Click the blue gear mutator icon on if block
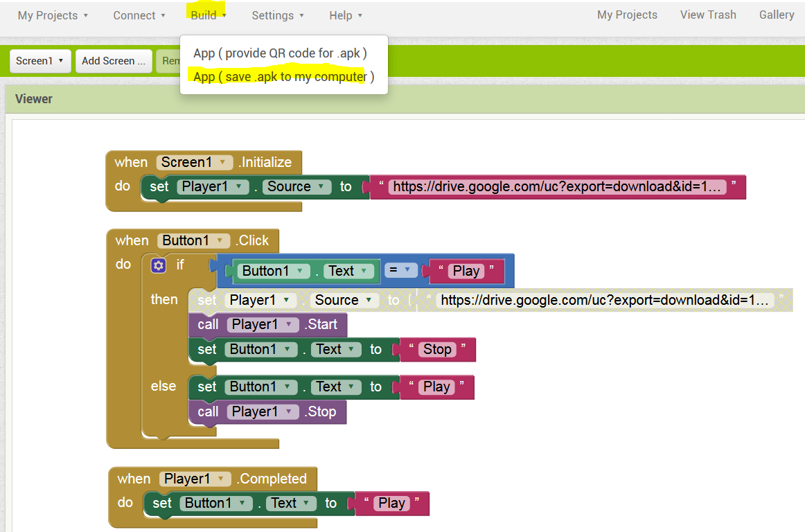The image size is (805, 532). (158, 265)
